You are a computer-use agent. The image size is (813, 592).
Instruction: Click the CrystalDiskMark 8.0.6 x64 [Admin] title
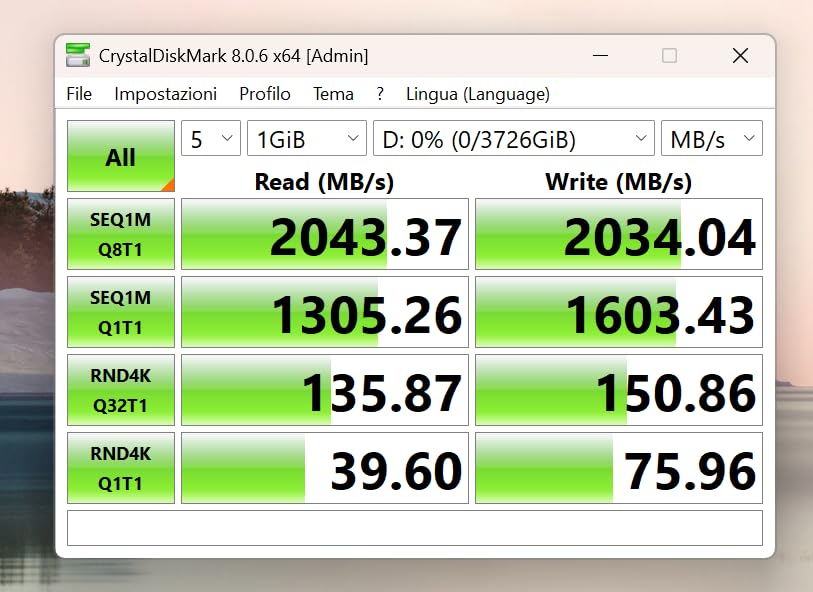pyautogui.click(x=233, y=55)
